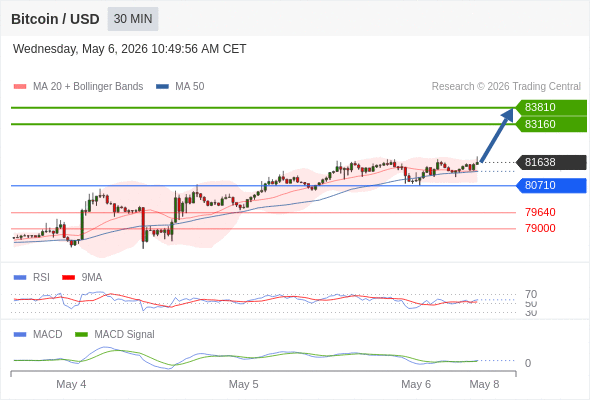Click the 79640 support level label
This screenshot has height=400, width=590.
540,212
